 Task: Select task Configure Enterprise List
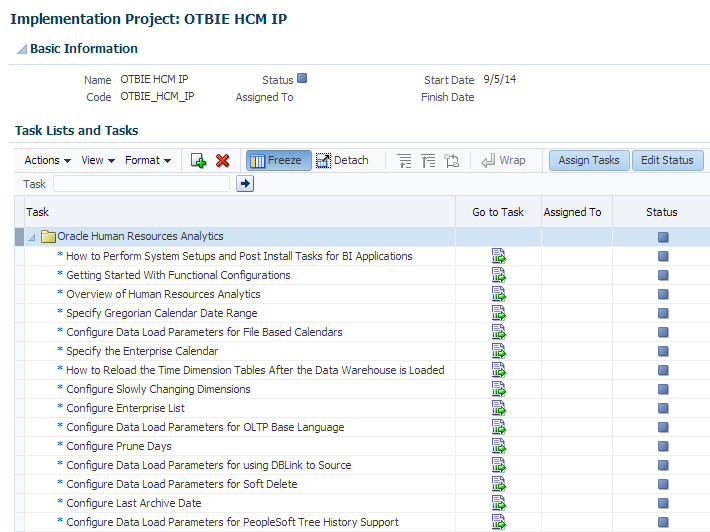(125, 408)
